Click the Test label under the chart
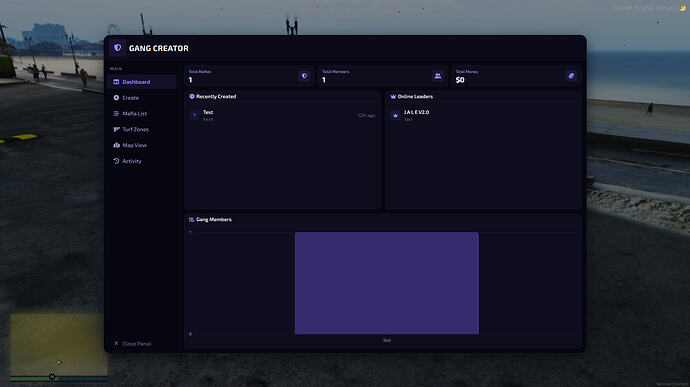Image resolution: width=690 pixels, height=387 pixels. tap(387, 340)
